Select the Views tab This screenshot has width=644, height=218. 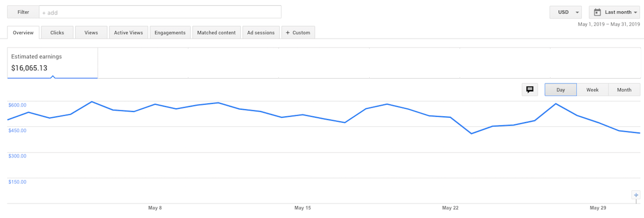(91, 33)
